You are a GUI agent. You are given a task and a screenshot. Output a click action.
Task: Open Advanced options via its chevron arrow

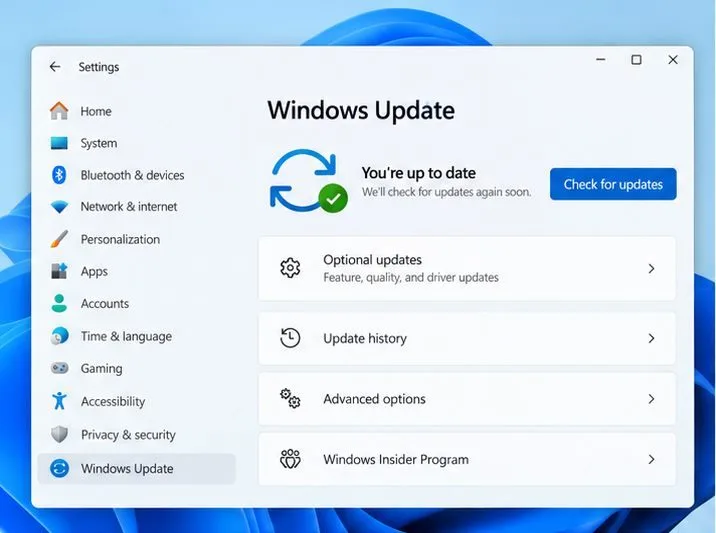[x=652, y=399]
